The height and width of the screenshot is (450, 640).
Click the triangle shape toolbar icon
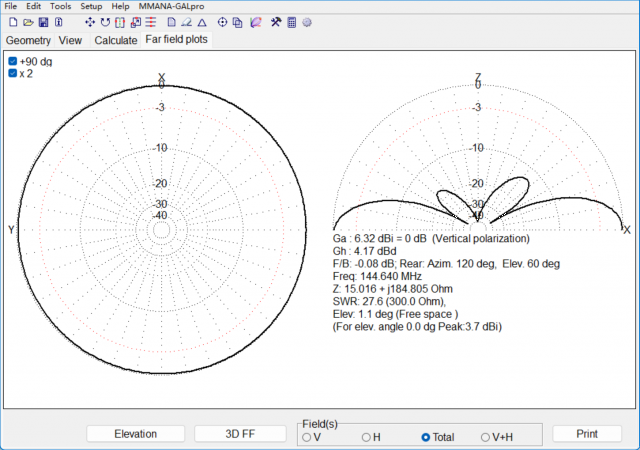point(201,22)
